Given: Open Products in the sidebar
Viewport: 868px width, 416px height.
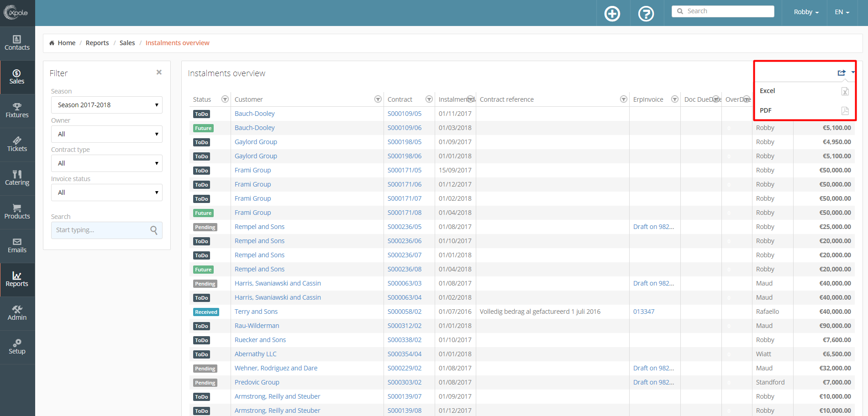Looking at the screenshot, I should (x=17, y=212).
